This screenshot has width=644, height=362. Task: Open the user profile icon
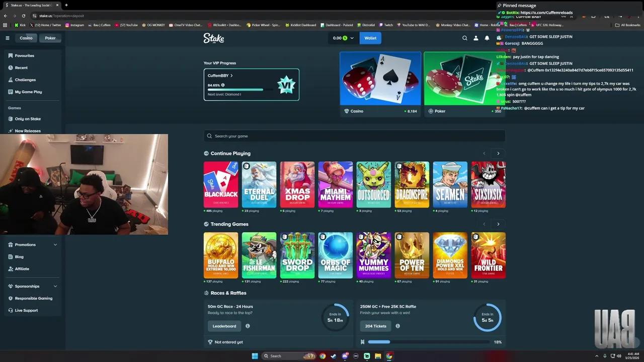click(475, 38)
